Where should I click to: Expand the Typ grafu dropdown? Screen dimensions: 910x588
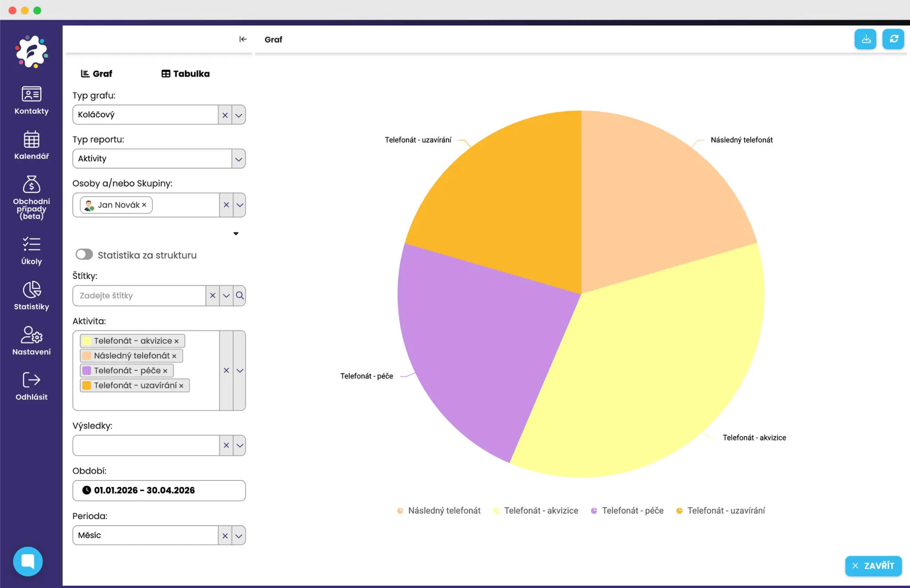click(239, 115)
